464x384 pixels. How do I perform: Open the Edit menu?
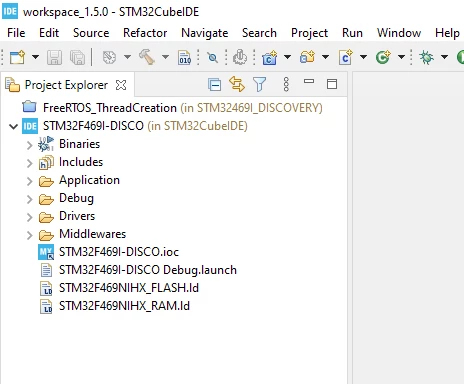(x=49, y=33)
